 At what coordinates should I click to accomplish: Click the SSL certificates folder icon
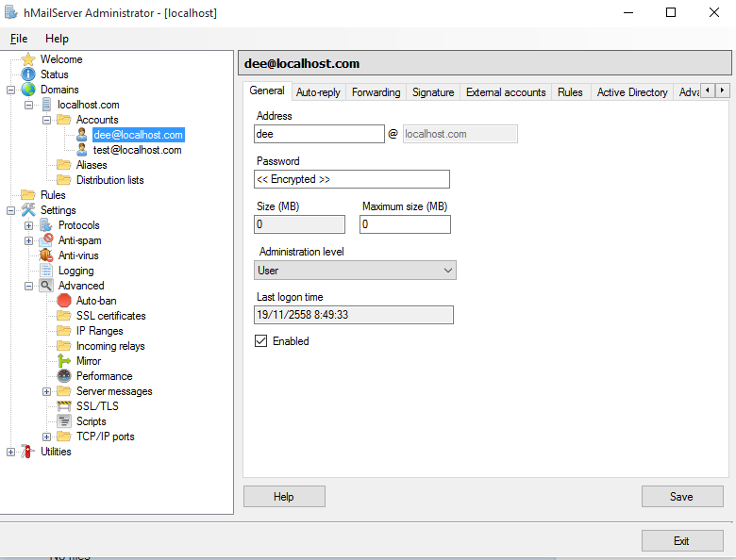click(64, 316)
